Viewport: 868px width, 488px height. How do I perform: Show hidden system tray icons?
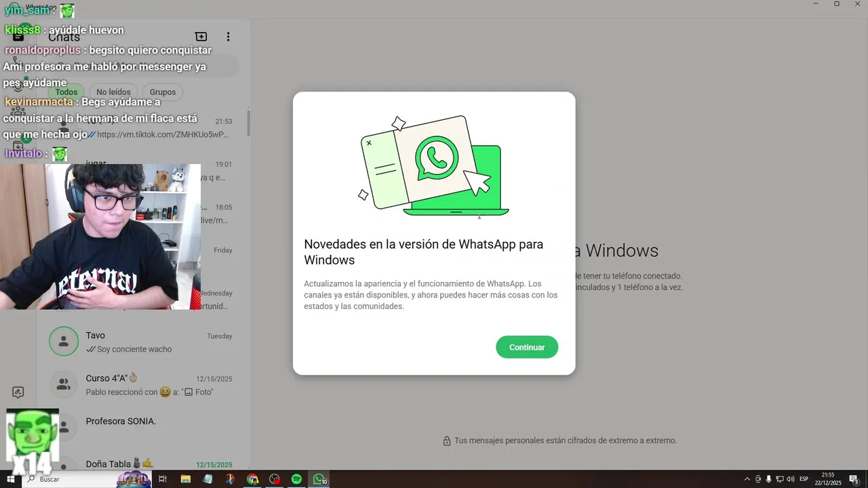coord(747,479)
